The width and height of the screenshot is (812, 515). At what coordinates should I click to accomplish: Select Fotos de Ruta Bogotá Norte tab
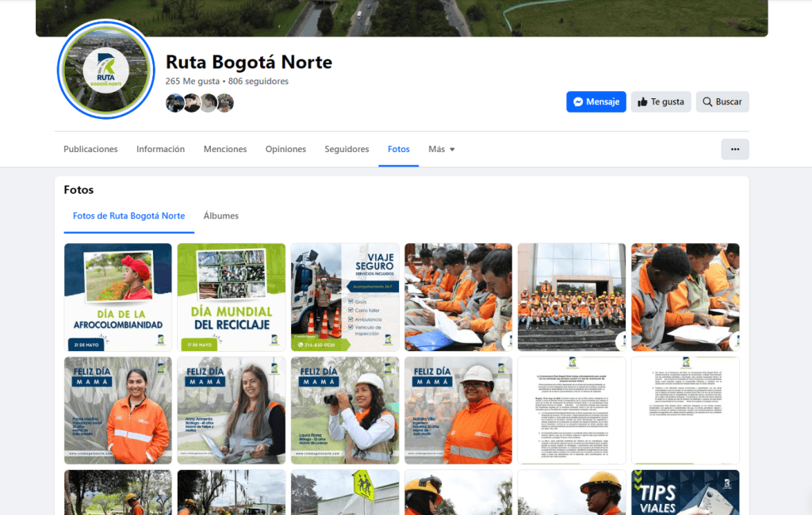pyautogui.click(x=128, y=216)
